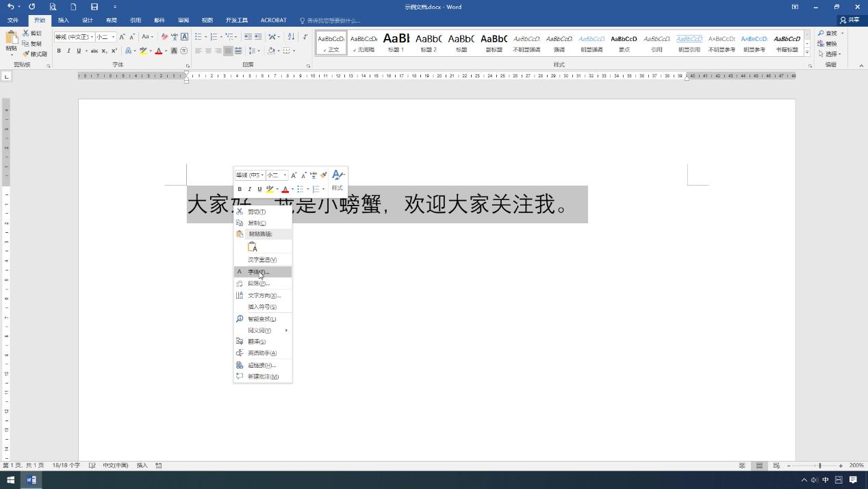Viewport: 868px width, 489px height.
Task: Apply text highlight color to selection
Action: pyautogui.click(x=143, y=50)
